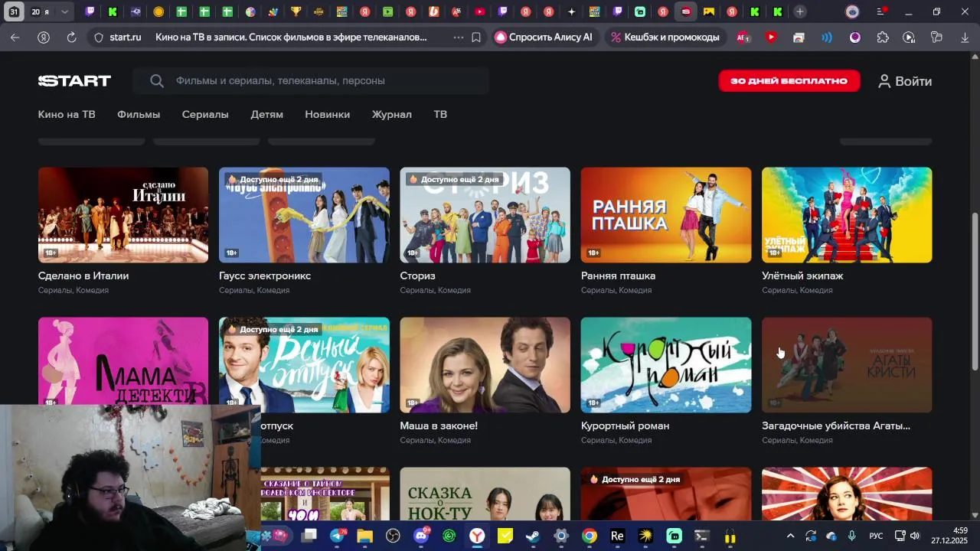Open the «Маша в законе!» poster

coord(485,365)
